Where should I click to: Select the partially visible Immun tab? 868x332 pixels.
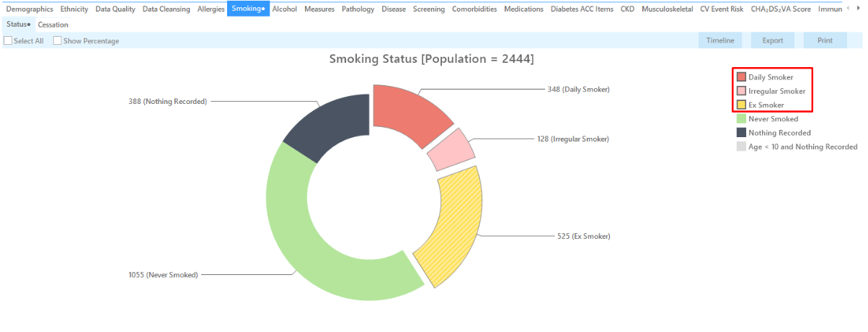point(830,9)
